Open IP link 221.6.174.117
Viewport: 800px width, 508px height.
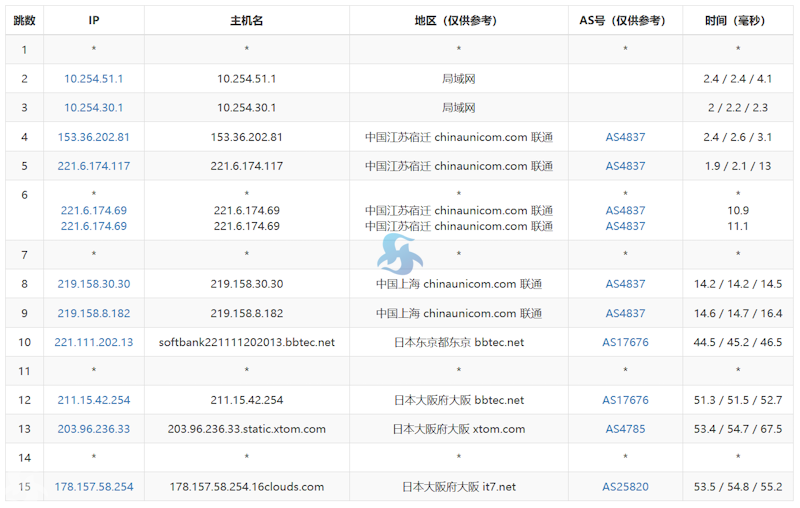93,166
